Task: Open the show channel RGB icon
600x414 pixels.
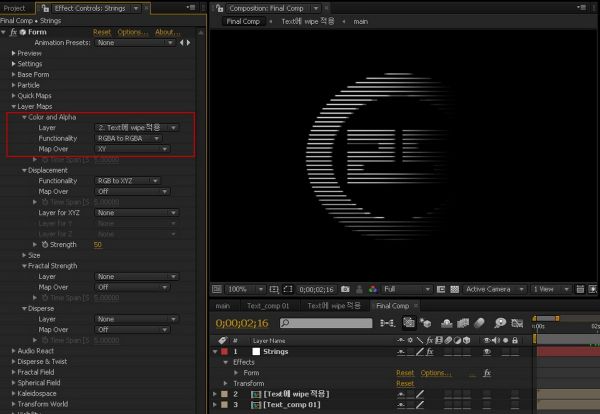Action: tap(373, 289)
